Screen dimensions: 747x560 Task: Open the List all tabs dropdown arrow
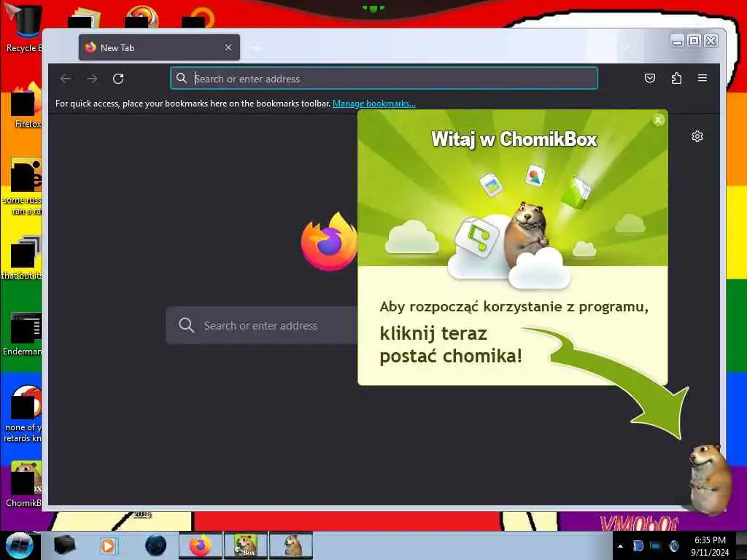(x=625, y=47)
